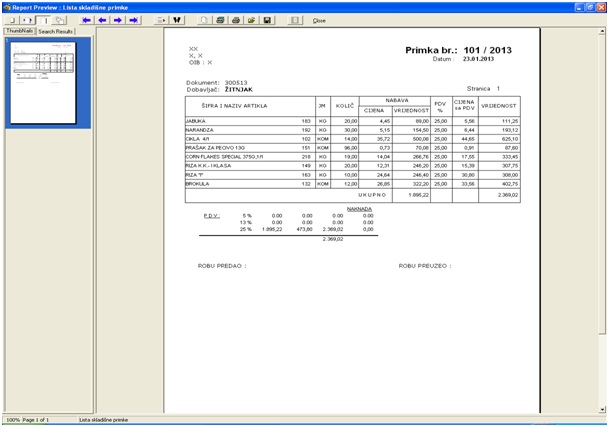Click the NARANDZA row name
Screen dimensions: 609x427
(x=200, y=130)
